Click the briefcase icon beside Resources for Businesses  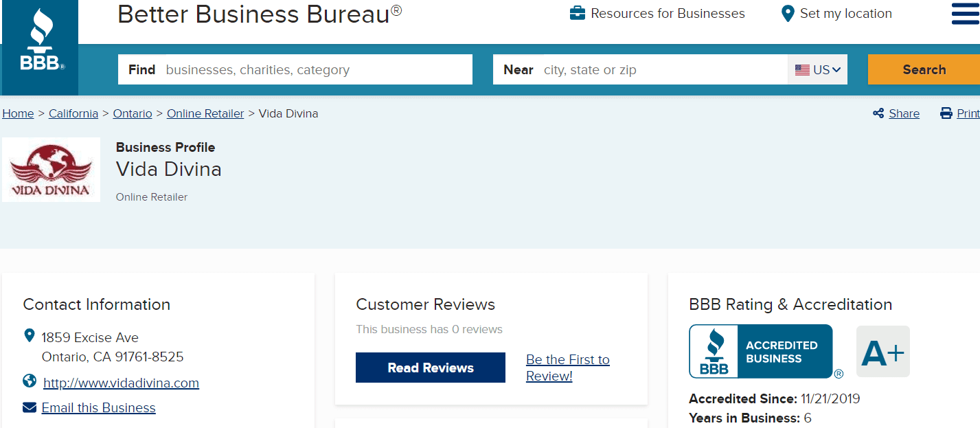tap(578, 13)
